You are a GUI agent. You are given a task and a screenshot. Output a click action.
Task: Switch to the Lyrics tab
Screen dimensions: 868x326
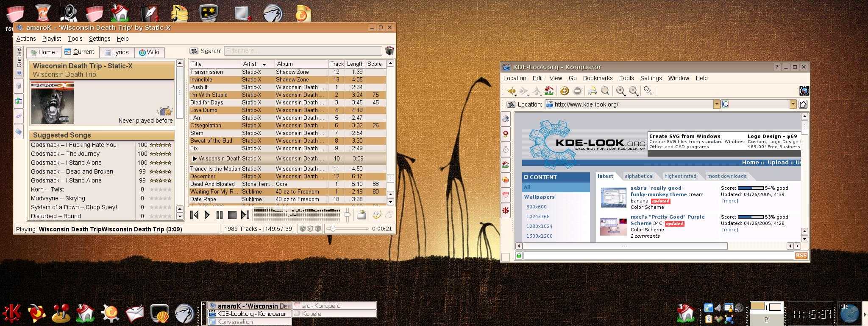(117, 52)
